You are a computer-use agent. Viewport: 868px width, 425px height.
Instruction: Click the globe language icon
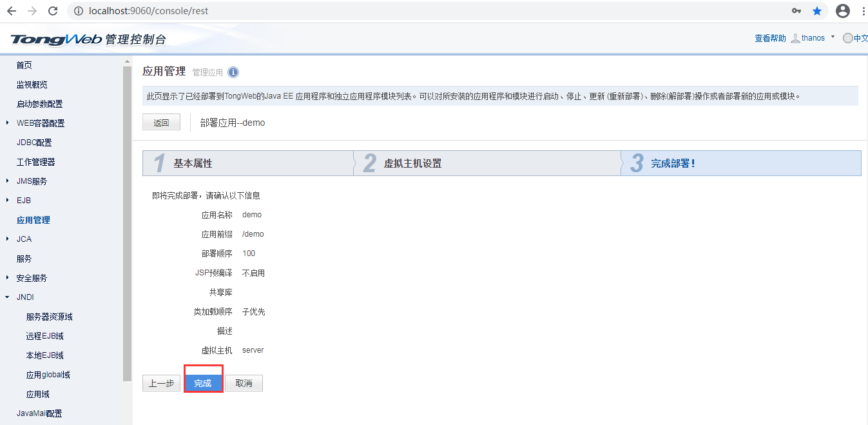click(x=847, y=38)
